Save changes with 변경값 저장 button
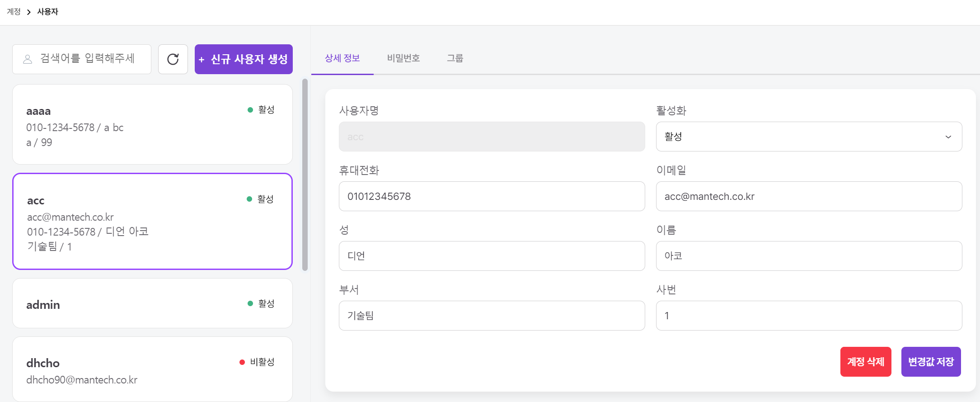Viewport: 980px width, 402px height. click(x=931, y=362)
